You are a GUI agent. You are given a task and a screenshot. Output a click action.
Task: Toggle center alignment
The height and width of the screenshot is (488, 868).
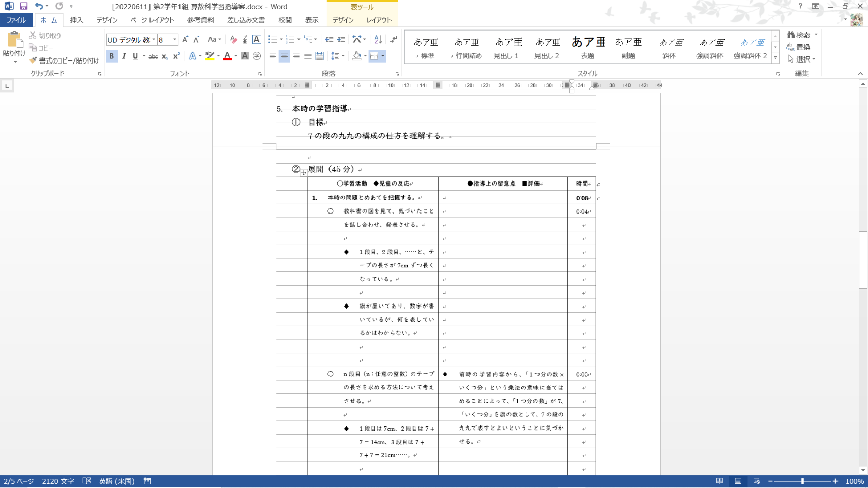284,56
